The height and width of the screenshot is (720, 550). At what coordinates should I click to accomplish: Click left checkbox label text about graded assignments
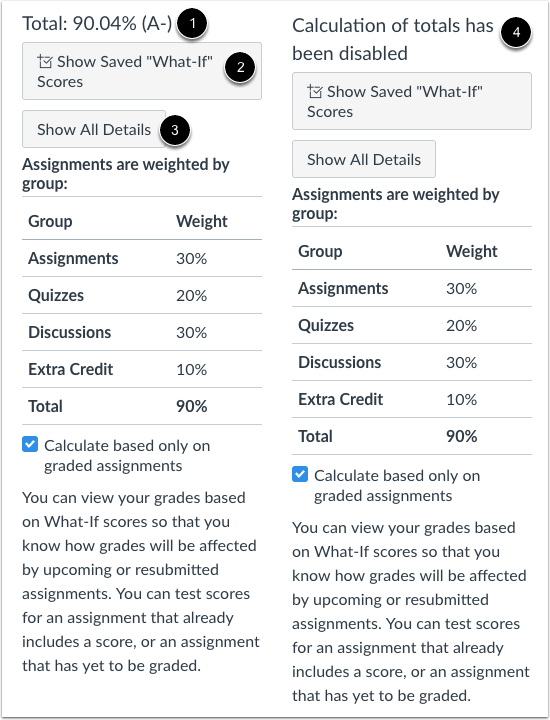coord(127,456)
